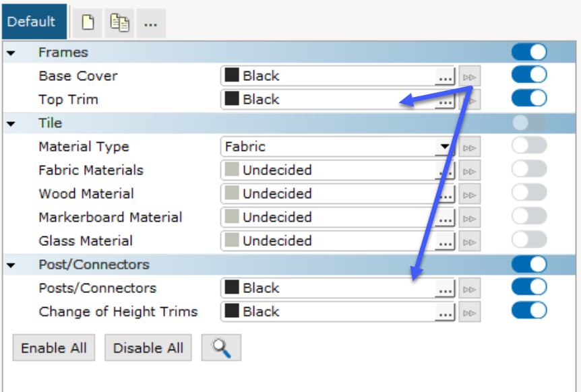Click the Enable All button
Screen dimensions: 581x392
[54, 348]
